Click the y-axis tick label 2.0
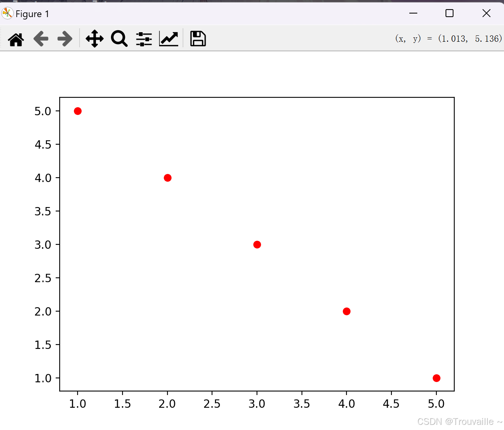 pos(43,312)
